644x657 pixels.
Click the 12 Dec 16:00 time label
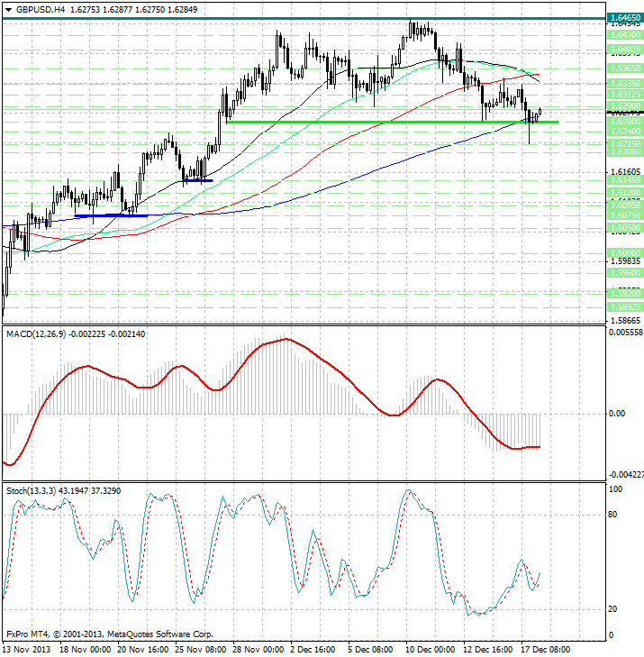pyautogui.click(x=488, y=650)
